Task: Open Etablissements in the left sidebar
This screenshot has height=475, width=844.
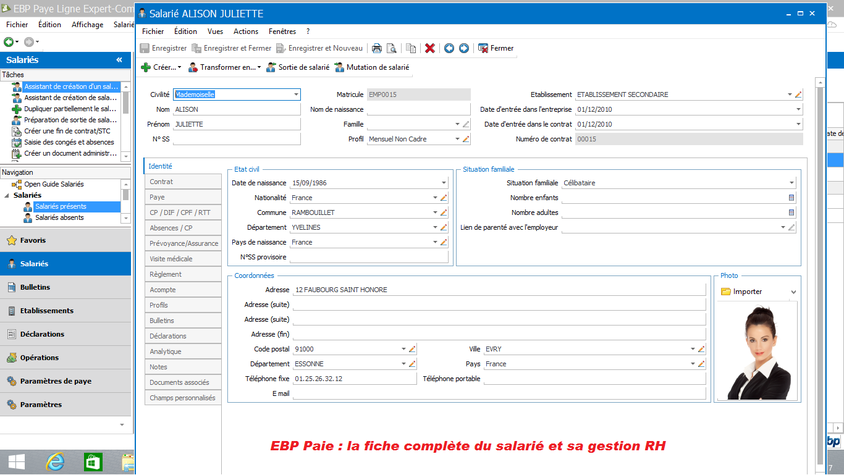Action: (65, 311)
